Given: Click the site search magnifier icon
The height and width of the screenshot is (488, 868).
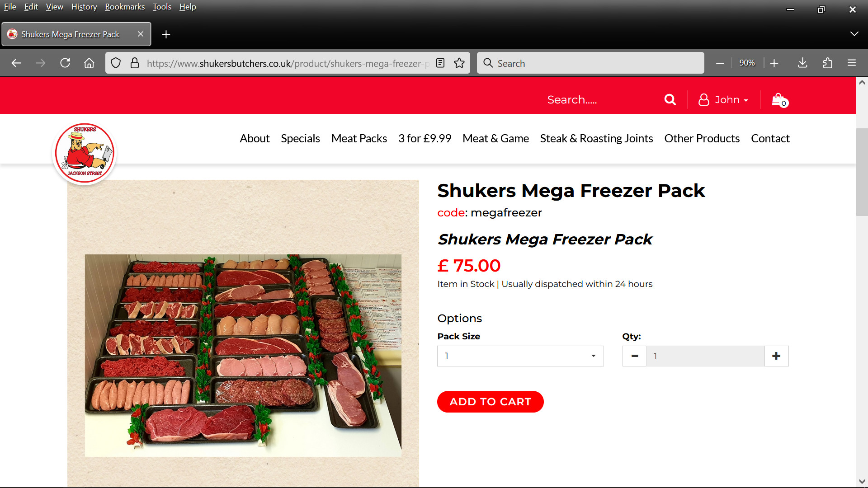Looking at the screenshot, I should tap(670, 99).
